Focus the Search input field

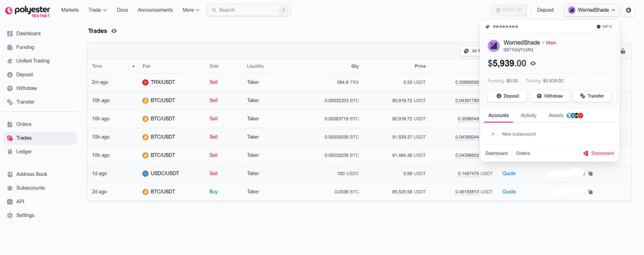coord(248,10)
